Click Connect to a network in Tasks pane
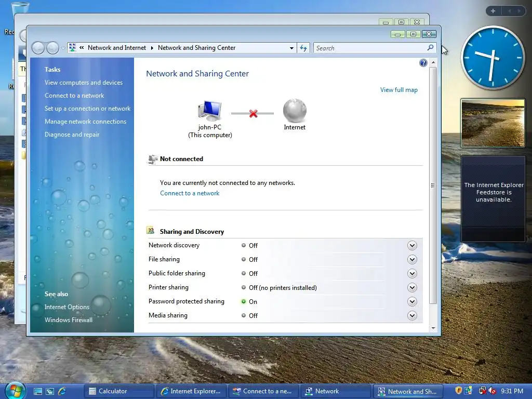The image size is (532, 399). coord(74,96)
